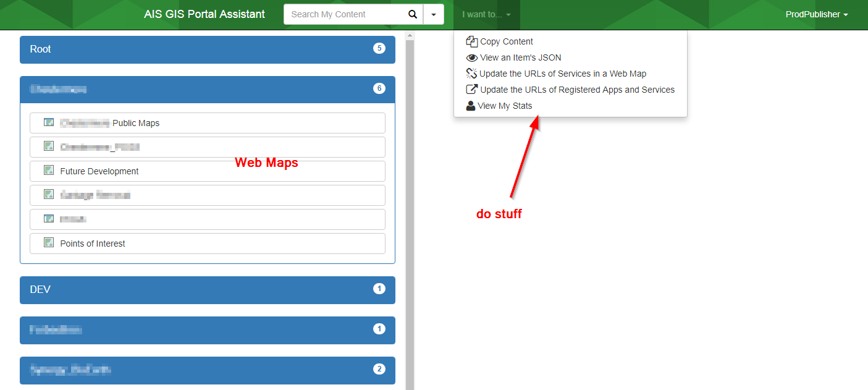The image size is (868, 390).
Task: Select the blurred web map above Points of Interest
Action: (208, 219)
